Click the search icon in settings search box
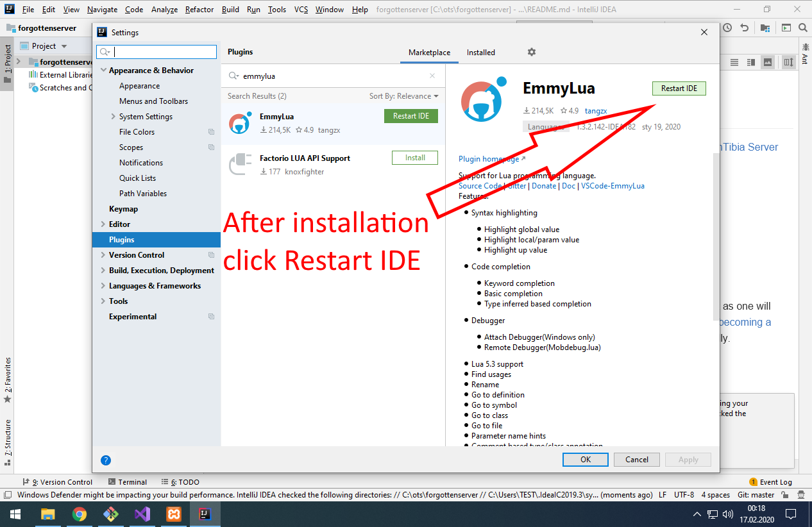This screenshot has width=812, height=527. tap(105, 53)
